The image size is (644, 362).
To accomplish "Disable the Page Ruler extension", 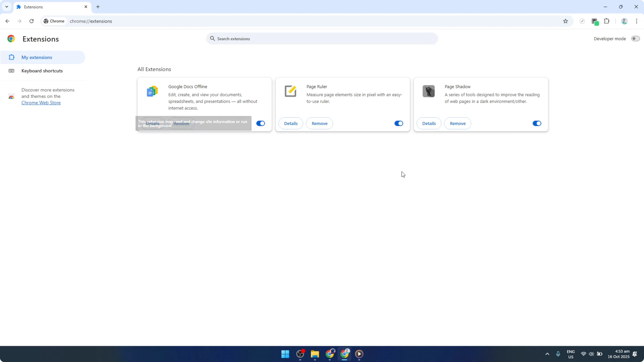I will (398, 123).
